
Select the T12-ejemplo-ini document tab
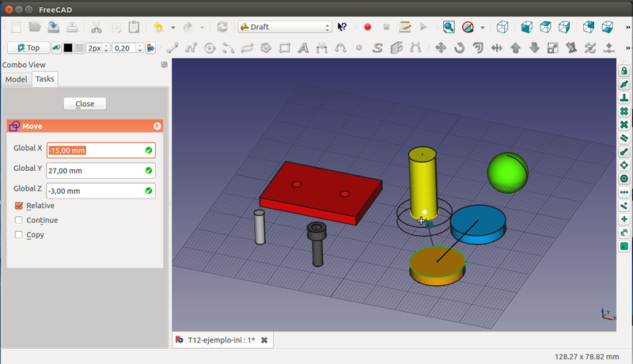[220, 339]
